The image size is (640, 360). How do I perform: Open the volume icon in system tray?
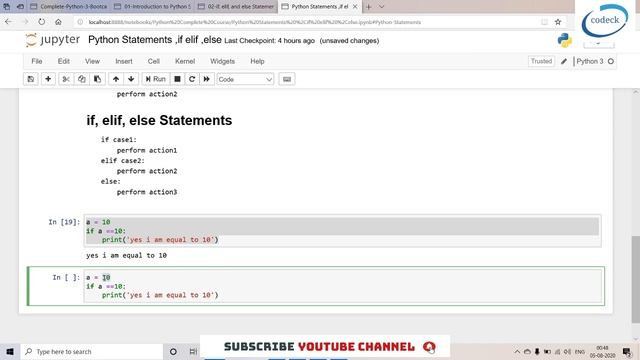[567, 351]
